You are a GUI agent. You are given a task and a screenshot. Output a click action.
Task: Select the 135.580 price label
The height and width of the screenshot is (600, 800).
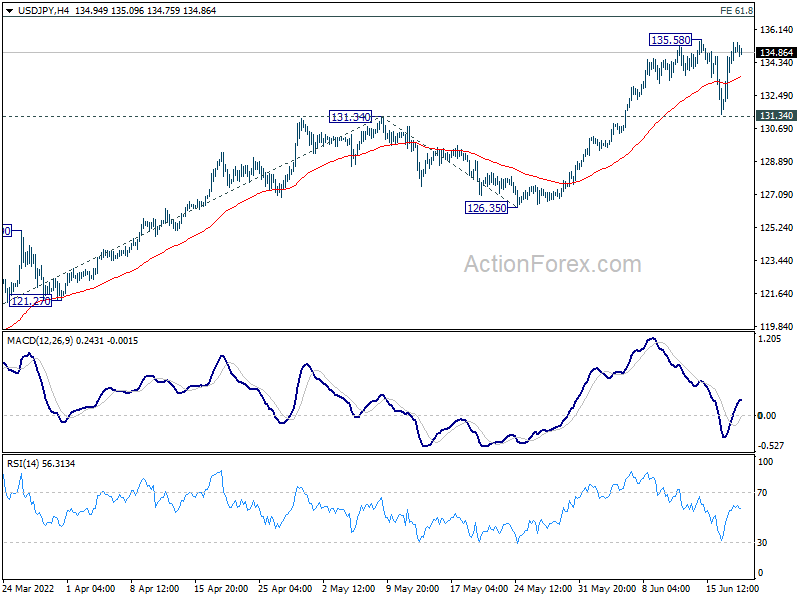pos(671,40)
